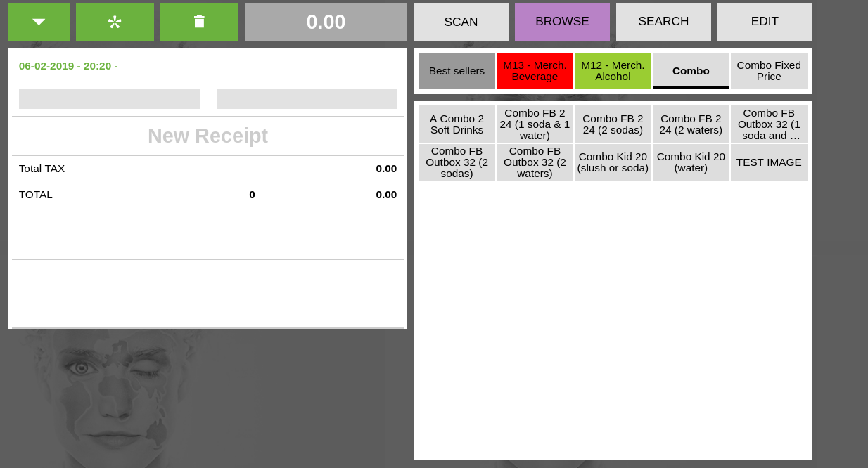This screenshot has width=868, height=468.
Task: Open the SEARCH mode
Action: [x=663, y=22]
